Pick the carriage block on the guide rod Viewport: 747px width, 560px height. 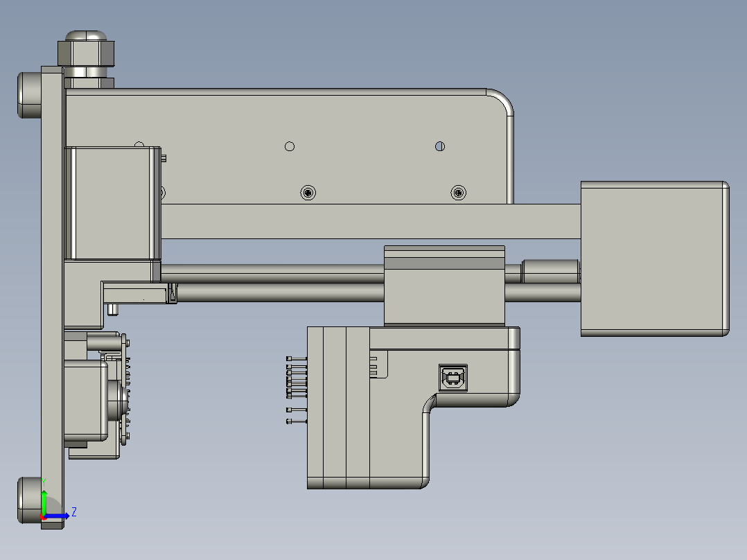444,286
